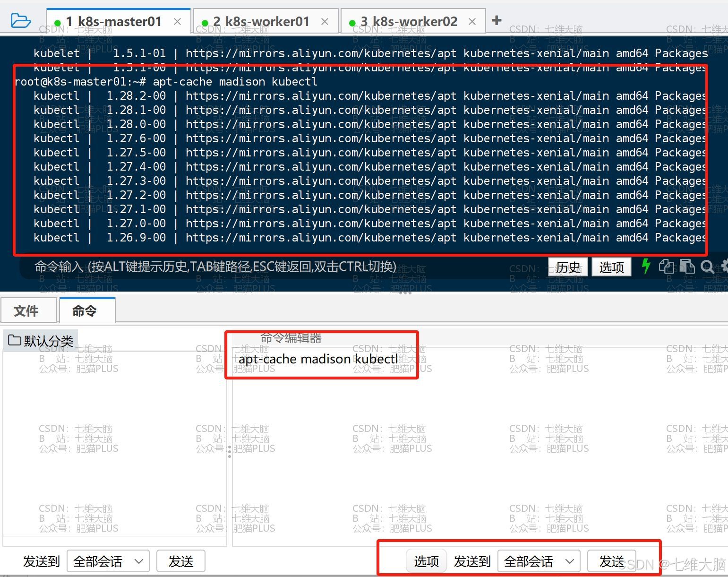Expand right 全部会话 dropdown near 选项
The height and width of the screenshot is (577, 728).
coord(539,561)
